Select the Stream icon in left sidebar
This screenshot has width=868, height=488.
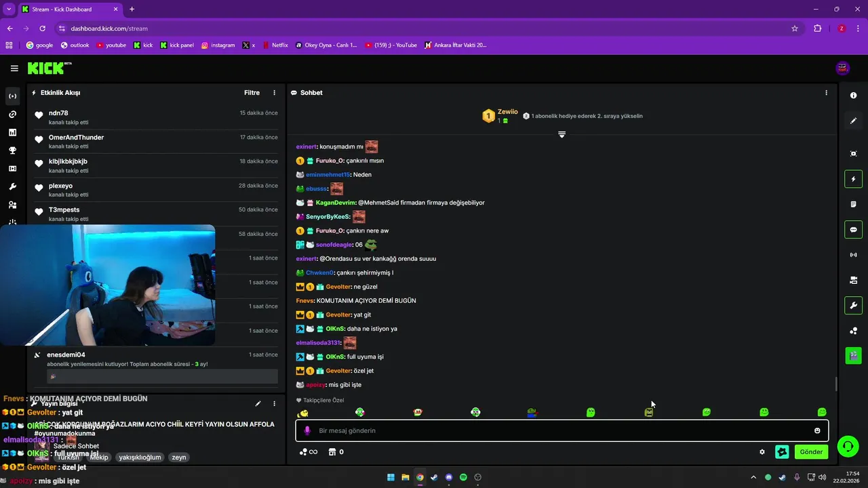point(12,96)
